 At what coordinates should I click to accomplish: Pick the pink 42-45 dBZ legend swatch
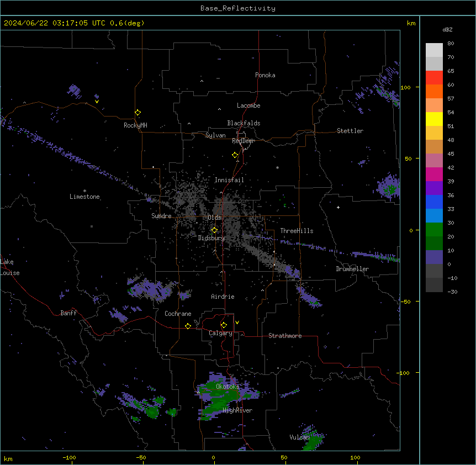tap(434, 160)
